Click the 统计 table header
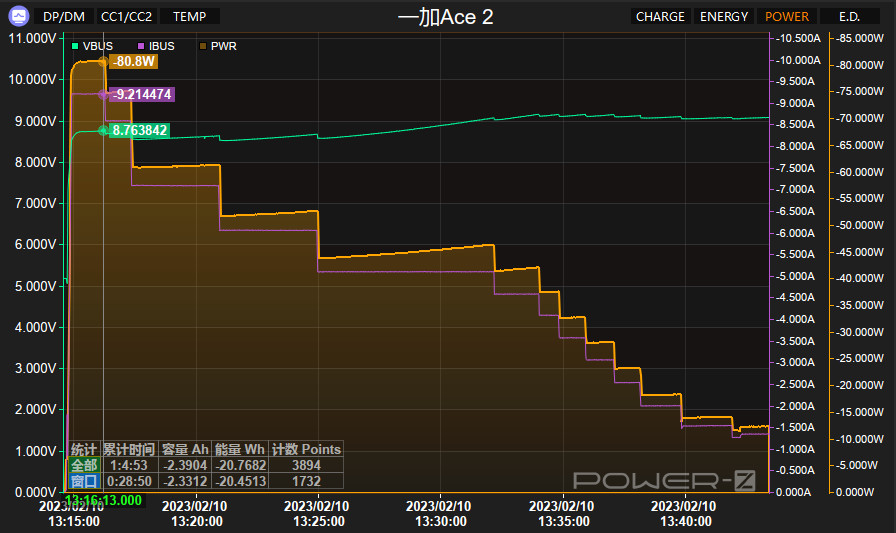The height and width of the screenshot is (533, 896). click(84, 449)
